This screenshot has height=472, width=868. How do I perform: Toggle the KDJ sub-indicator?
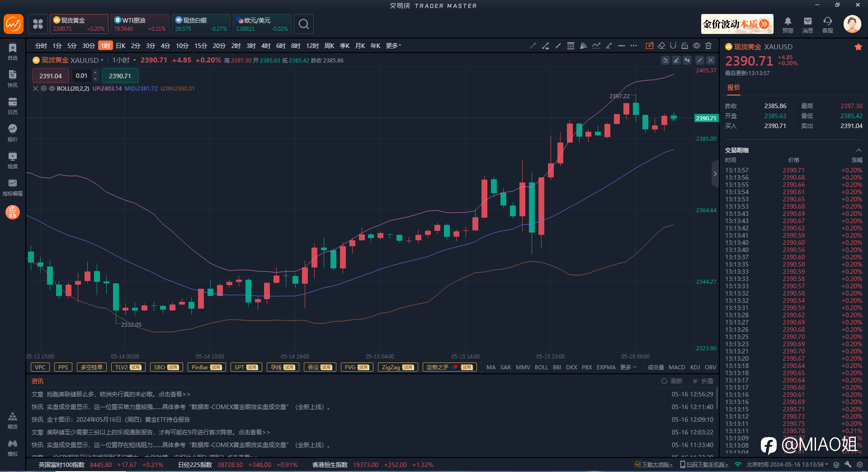[x=695, y=367]
